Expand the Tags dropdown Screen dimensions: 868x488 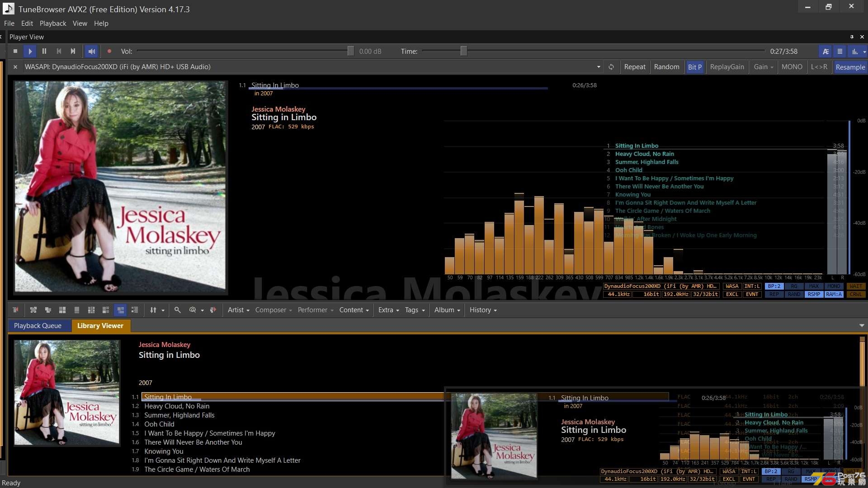tap(415, 310)
